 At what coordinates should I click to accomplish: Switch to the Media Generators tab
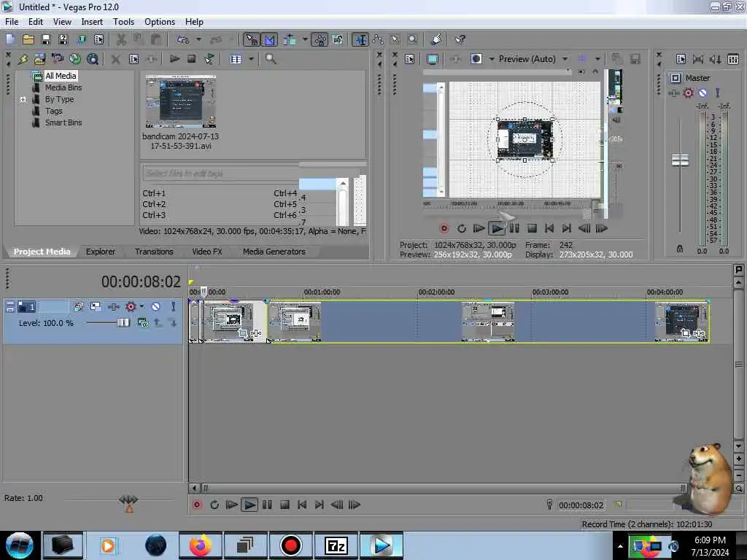(x=274, y=252)
